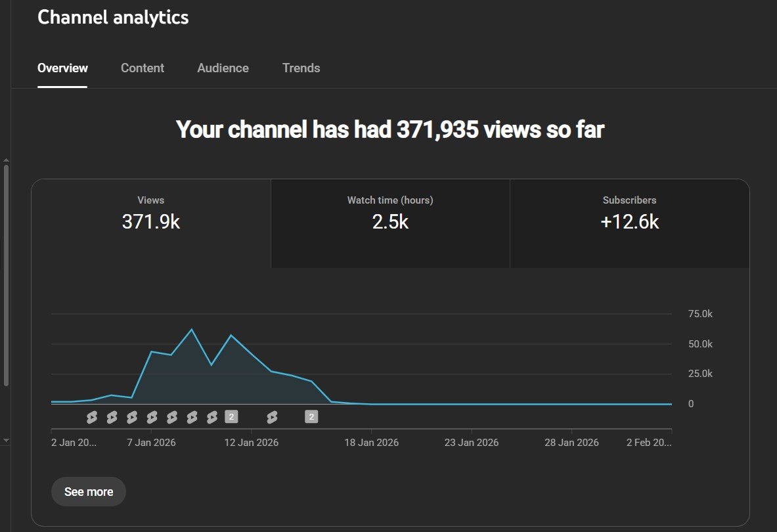Switch to the Content tab
Screen dimensions: 777x532
click(143, 68)
